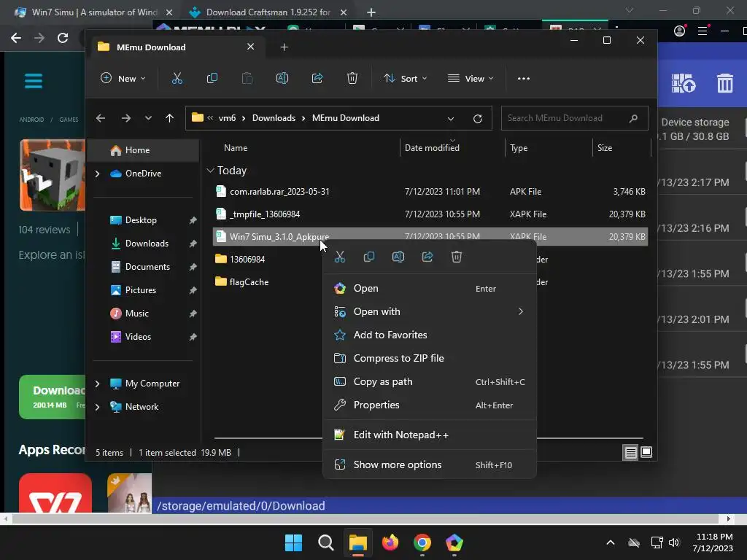Sort by Name column header

[236, 148]
